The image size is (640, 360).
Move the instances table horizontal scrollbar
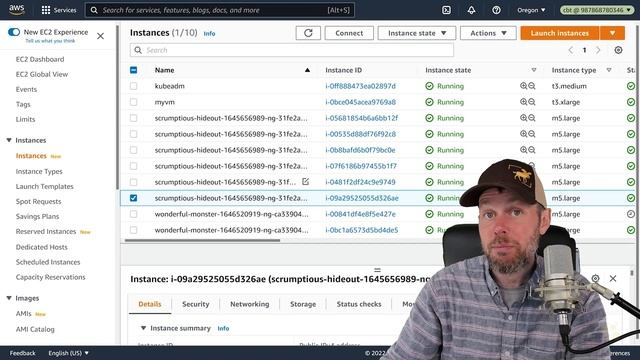click(202, 240)
